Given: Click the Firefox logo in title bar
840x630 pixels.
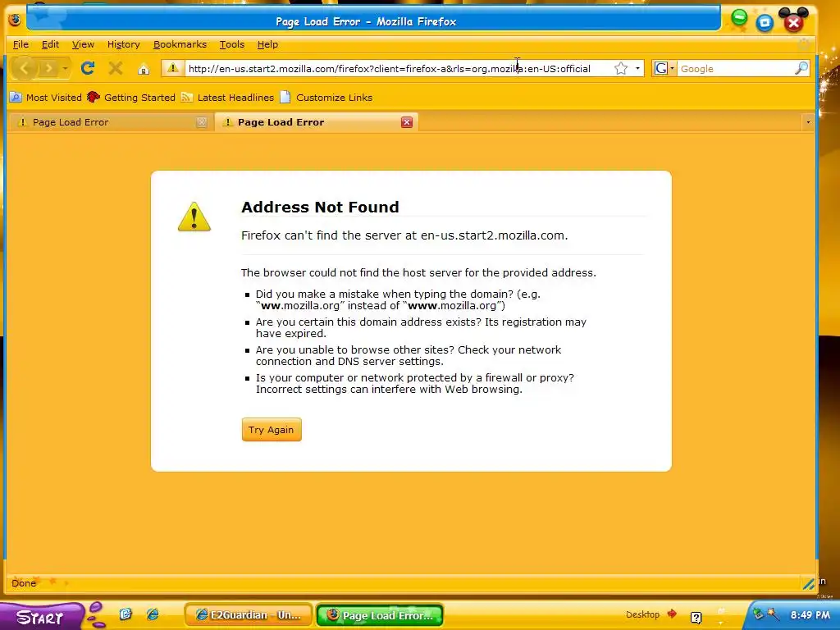Looking at the screenshot, I should [15, 20].
